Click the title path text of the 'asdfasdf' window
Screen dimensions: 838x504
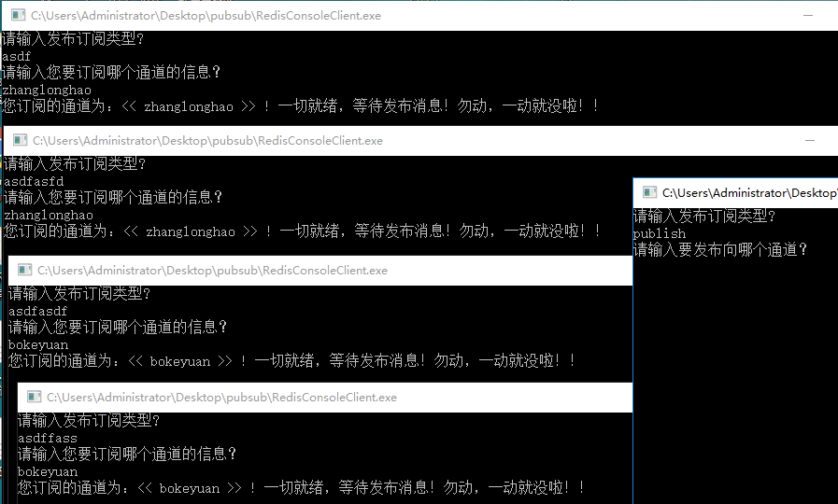click(x=212, y=271)
